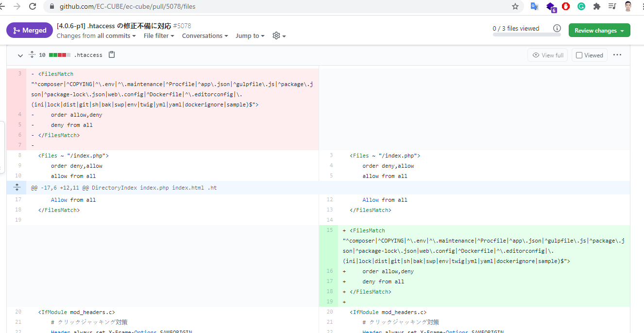Click the diffstat colored blocks
Screen dimensions: 644x333
click(x=60, y=55)
